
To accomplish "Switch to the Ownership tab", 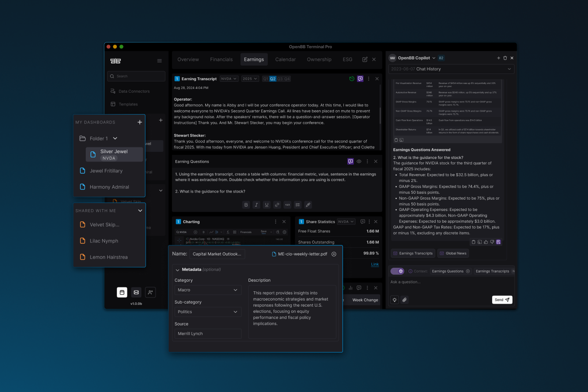I will coord(319,59).
